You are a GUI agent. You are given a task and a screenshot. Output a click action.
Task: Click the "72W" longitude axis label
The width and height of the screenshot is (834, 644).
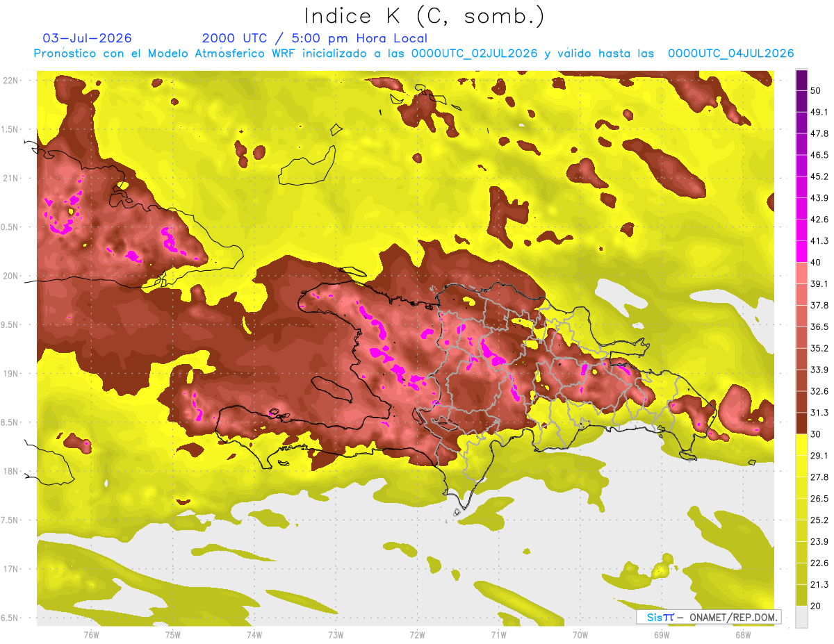pyautogui.click(x=417, y=634)
